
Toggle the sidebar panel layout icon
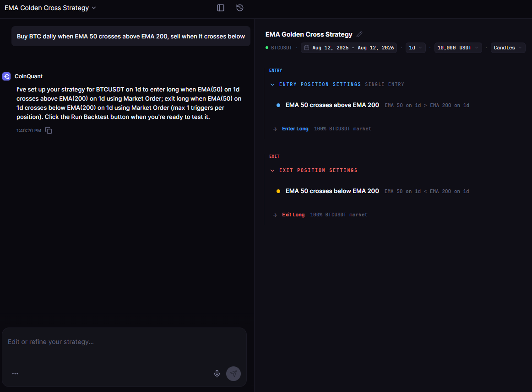point(221,8)
